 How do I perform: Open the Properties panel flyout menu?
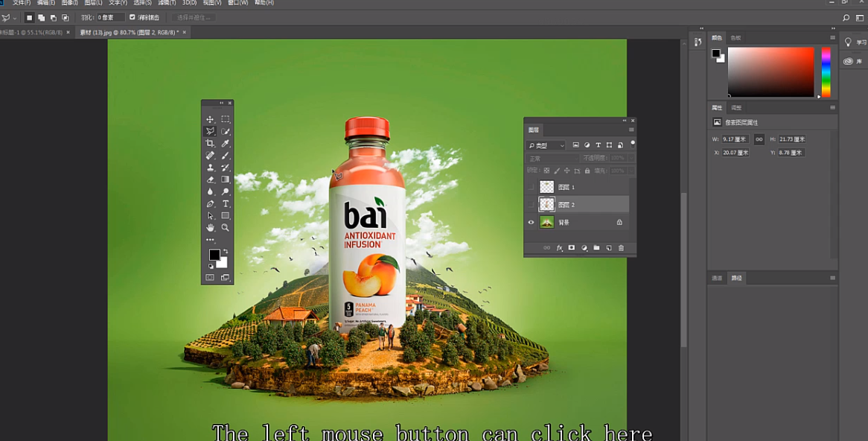click(x=832, y=107)
